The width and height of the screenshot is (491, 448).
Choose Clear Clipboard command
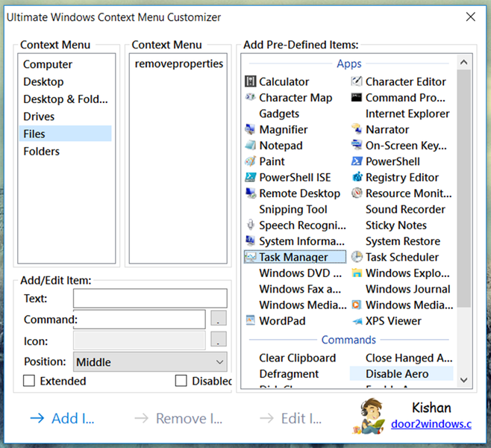point(297,358)
